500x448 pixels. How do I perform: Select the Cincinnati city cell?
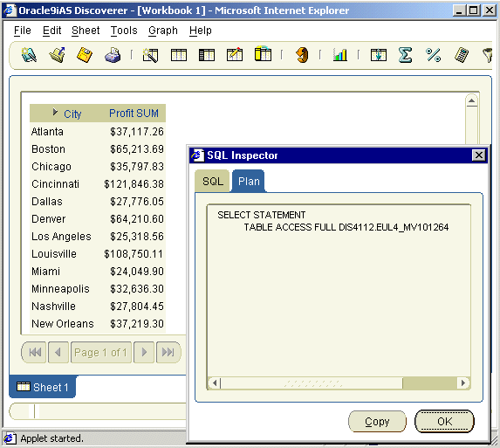click(x=55, y=184)
